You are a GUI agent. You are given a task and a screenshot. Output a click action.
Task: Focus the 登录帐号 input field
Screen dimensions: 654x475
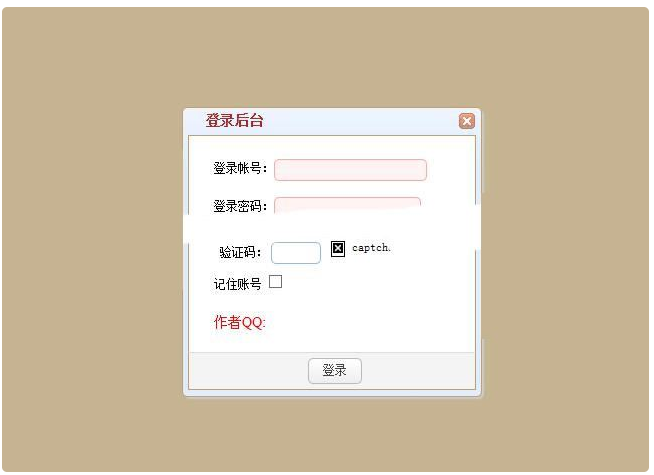[x=350, y=170]
